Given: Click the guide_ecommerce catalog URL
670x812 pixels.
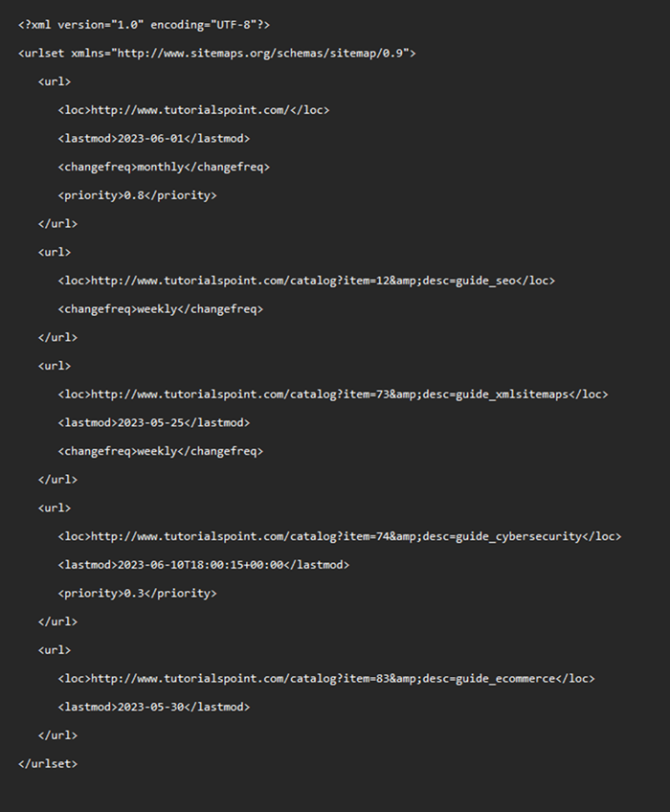Looking at the screenshot, I should coord(324,678).
